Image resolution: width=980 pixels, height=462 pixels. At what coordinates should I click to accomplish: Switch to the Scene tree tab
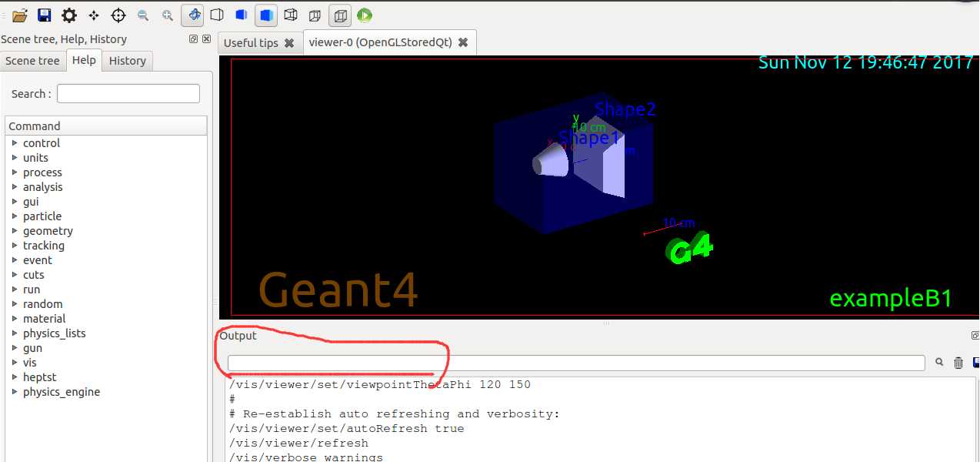[x=32, y=61]
